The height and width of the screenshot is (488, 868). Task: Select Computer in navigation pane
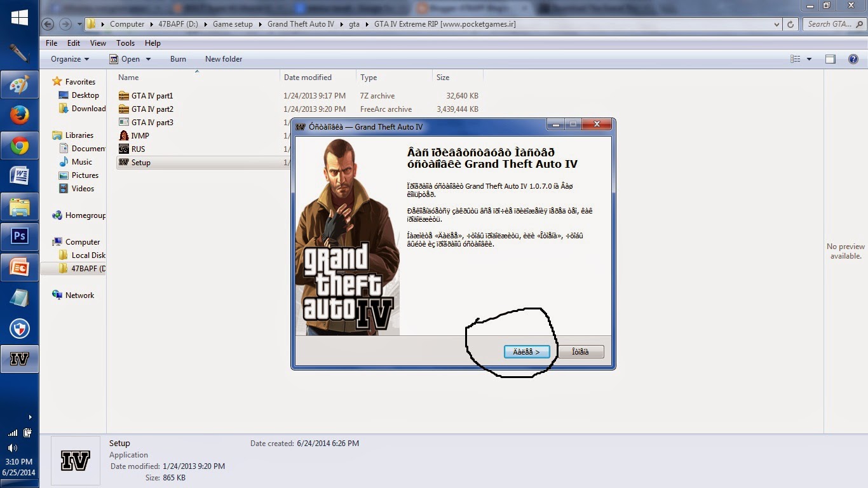tap(76, 242)
